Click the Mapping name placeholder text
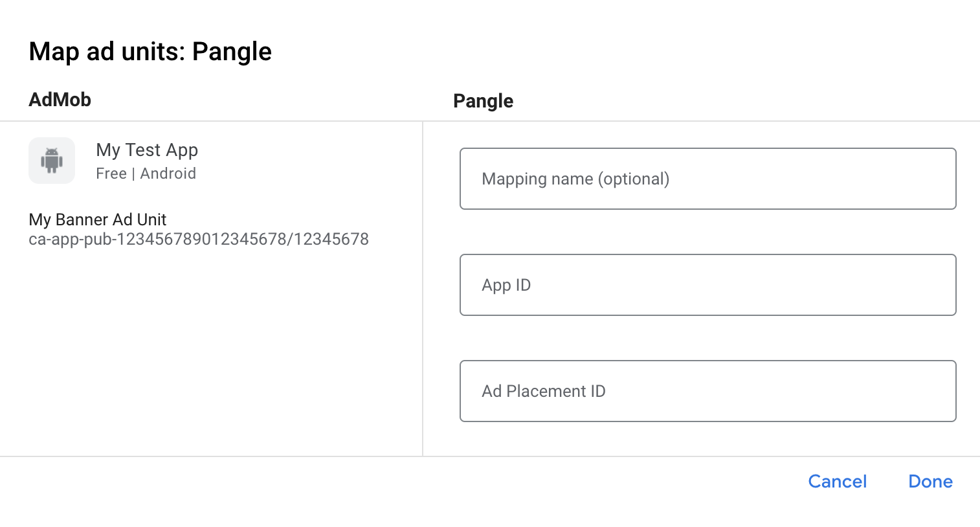 pyautogui.click(x=575, y=179)
